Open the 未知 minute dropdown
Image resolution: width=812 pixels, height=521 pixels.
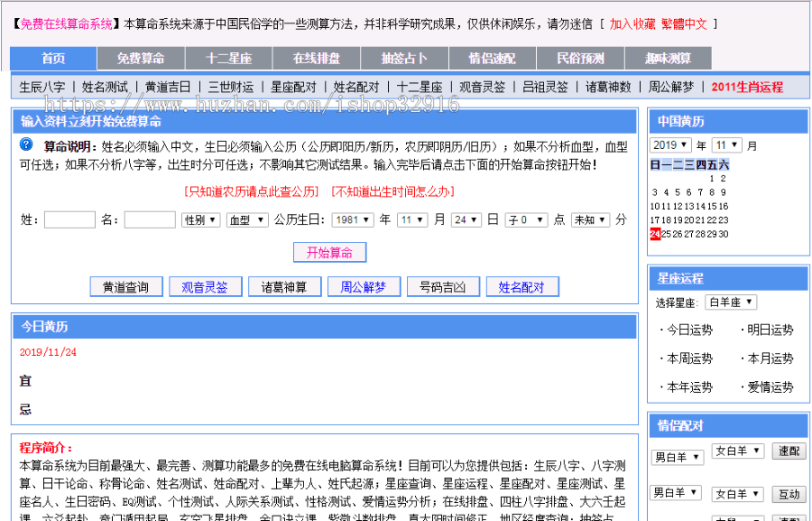pyautogui.click(x=590, y=219)
